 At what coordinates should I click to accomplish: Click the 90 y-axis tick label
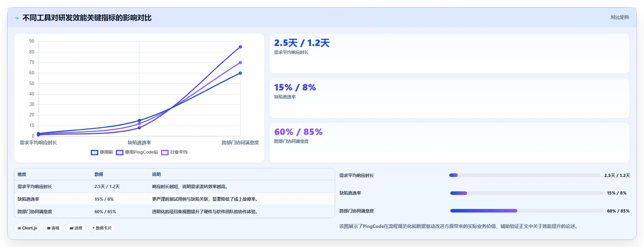point(32,41)
